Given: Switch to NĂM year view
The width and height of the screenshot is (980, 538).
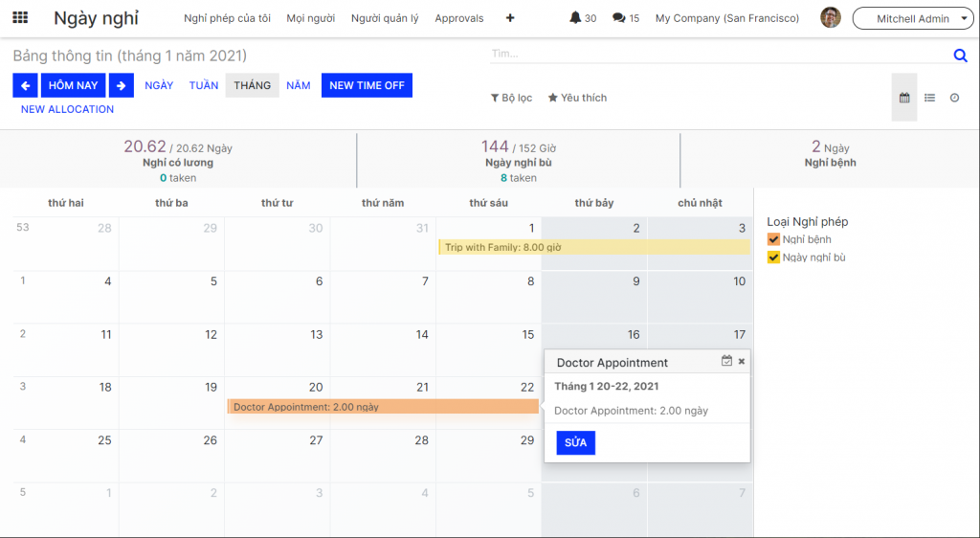Looking at the screenshot, I should click(x=299, y=85).
